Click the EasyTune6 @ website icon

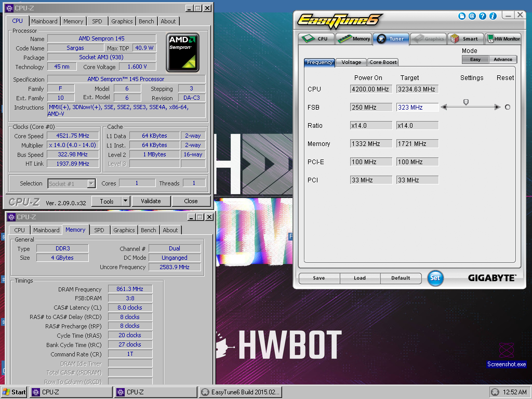point(472,16)
